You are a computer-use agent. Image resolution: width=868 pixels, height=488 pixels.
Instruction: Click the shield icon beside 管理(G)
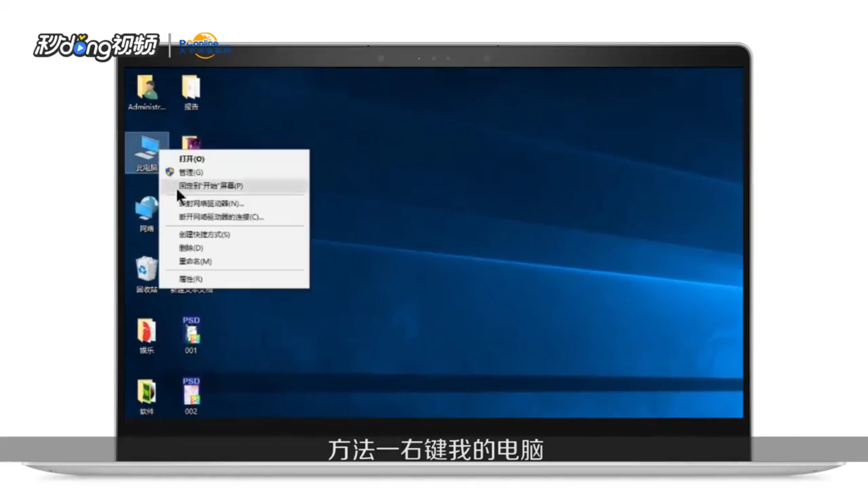170,172
